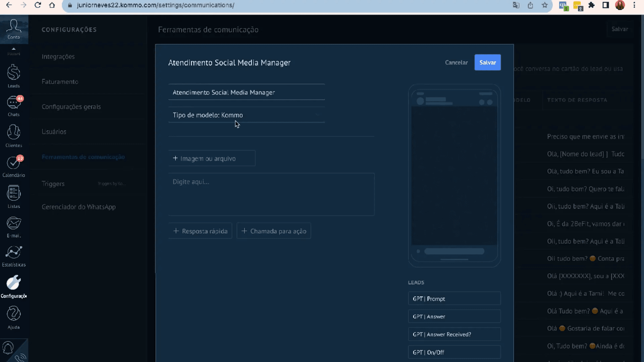The width and height of the screenshot is (644, 362).
Task: Open the browser side panel icon
Action: coord(606,5)
